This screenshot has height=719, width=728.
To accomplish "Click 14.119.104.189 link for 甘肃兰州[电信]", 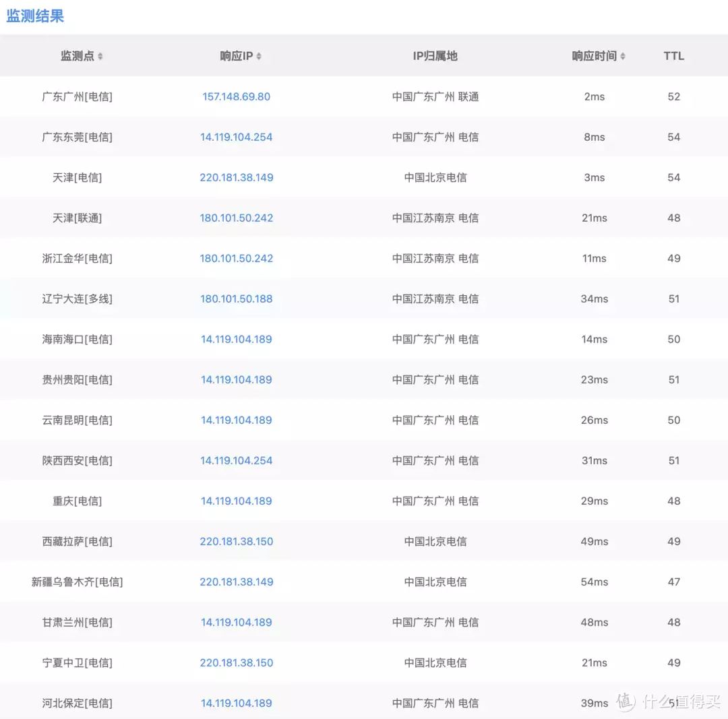I will (x=236, y=622).
